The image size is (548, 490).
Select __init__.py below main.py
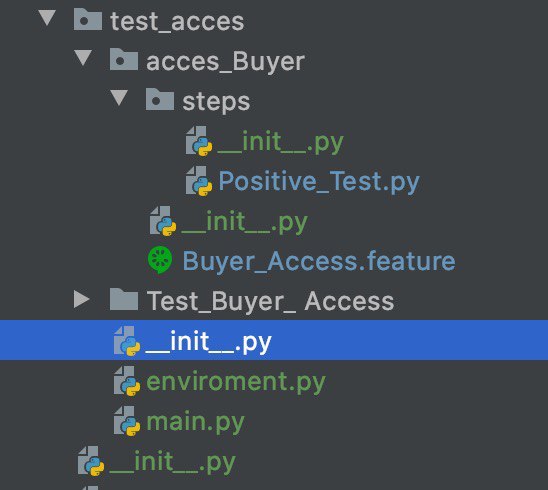[x=173, y=462]
